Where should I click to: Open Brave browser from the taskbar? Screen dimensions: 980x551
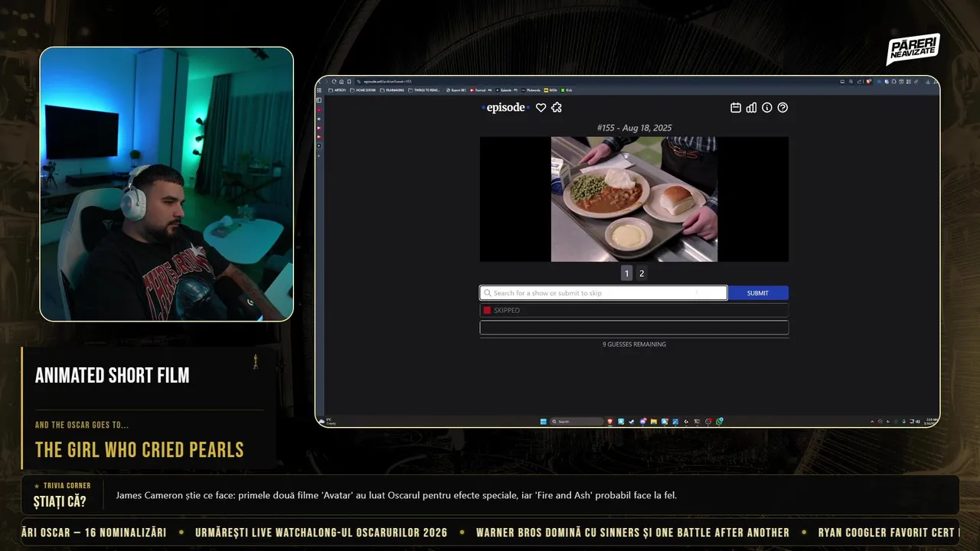pyautogui.click(x=610, y=422)
